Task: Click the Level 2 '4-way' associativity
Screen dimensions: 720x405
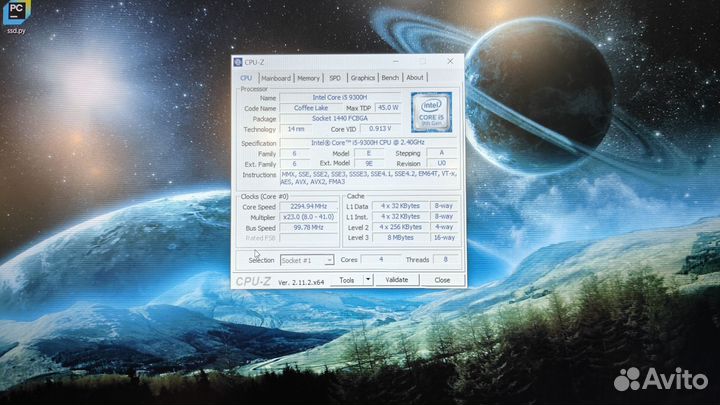Action: click(444, 227)
